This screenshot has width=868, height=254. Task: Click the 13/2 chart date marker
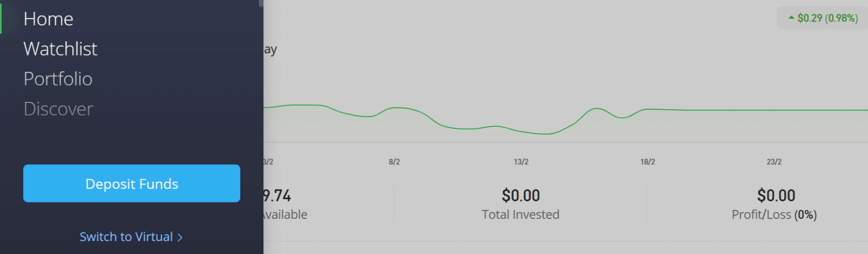(521, 162)
